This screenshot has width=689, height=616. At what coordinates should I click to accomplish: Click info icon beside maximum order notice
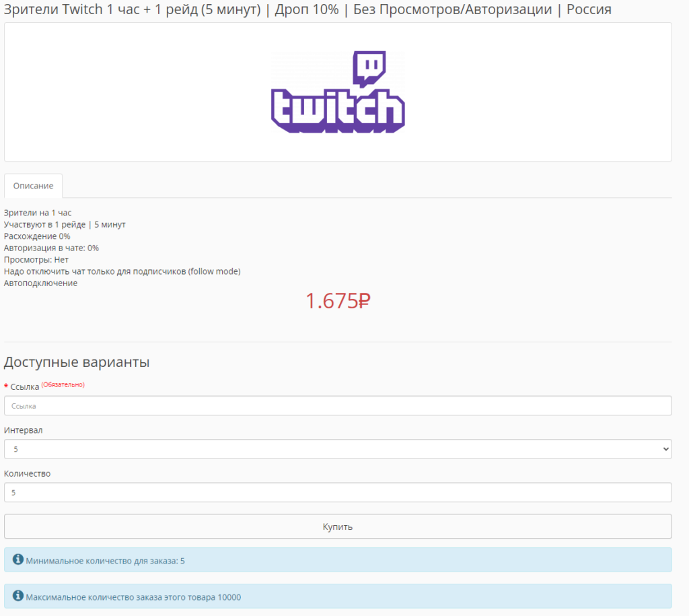[x=18, y=596]
